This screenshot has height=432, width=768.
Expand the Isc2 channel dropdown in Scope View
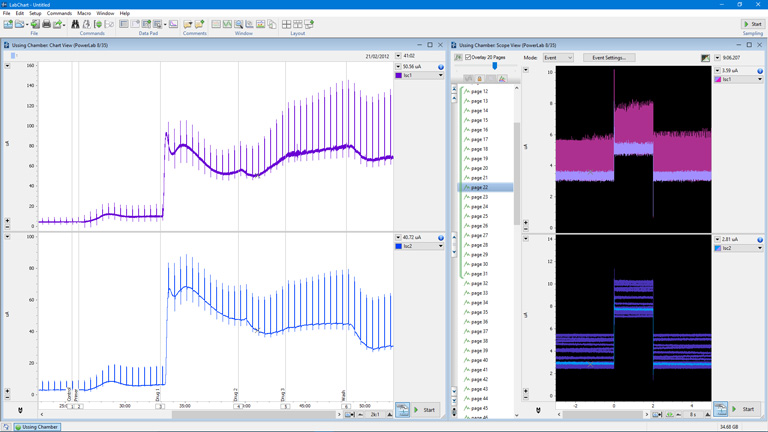tap(760, 248)
